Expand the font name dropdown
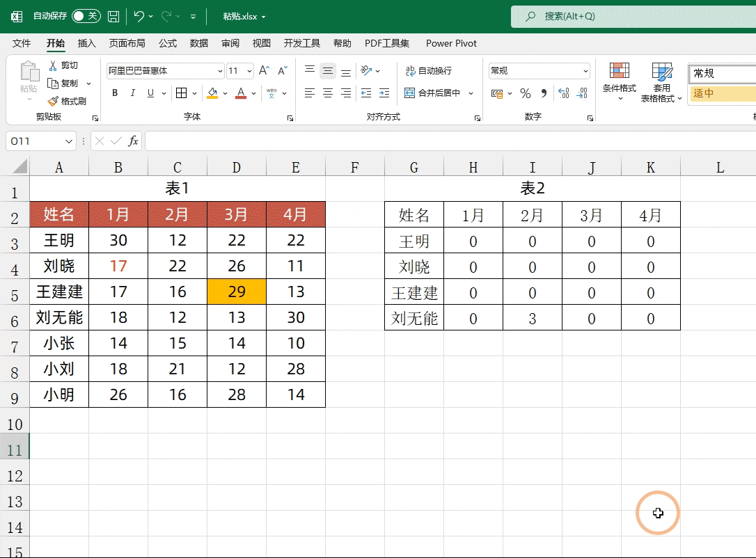 pos(220,71)
